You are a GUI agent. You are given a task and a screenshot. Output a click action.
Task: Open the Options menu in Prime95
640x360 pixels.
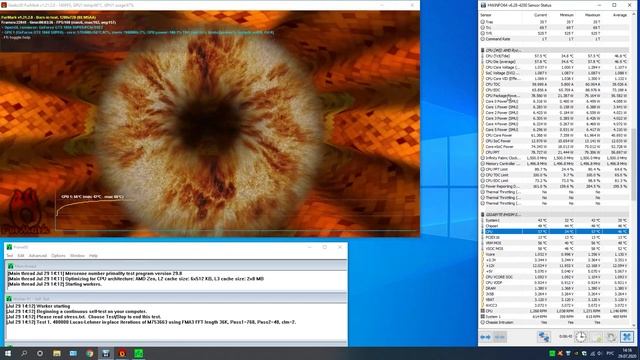point(58,256)
